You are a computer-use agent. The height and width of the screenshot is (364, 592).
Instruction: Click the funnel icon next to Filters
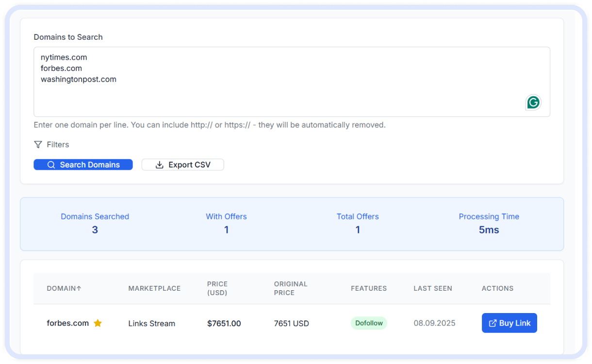tap(37, 144)
